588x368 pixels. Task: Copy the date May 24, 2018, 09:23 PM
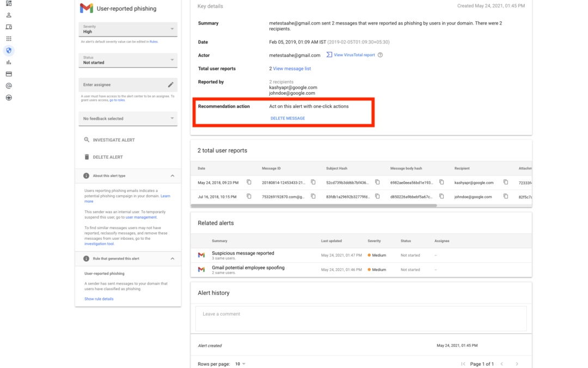tap(249, 182)
